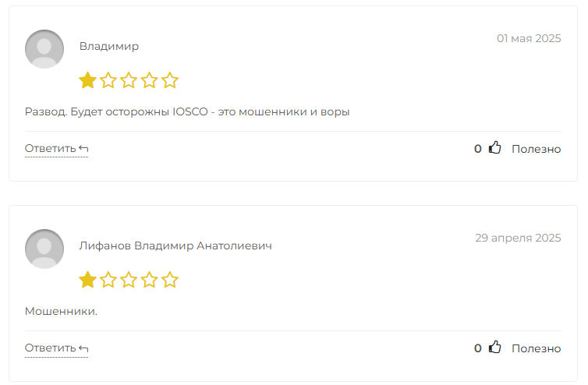Click thumbs-up icon on Владимир's review
Screen dimensions: 588x385
tap(494, 148)
